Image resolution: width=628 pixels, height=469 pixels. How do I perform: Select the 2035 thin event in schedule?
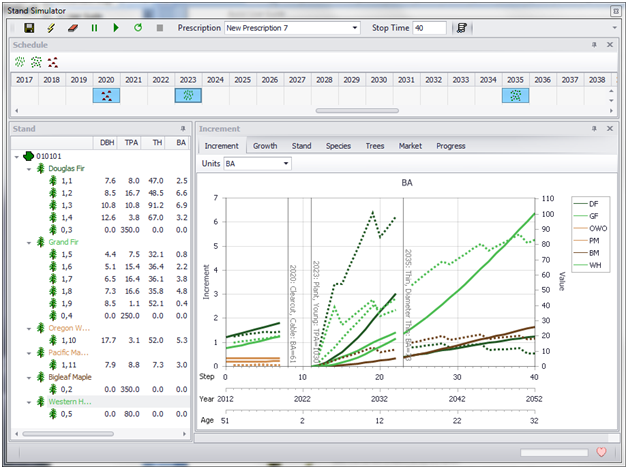515,96
